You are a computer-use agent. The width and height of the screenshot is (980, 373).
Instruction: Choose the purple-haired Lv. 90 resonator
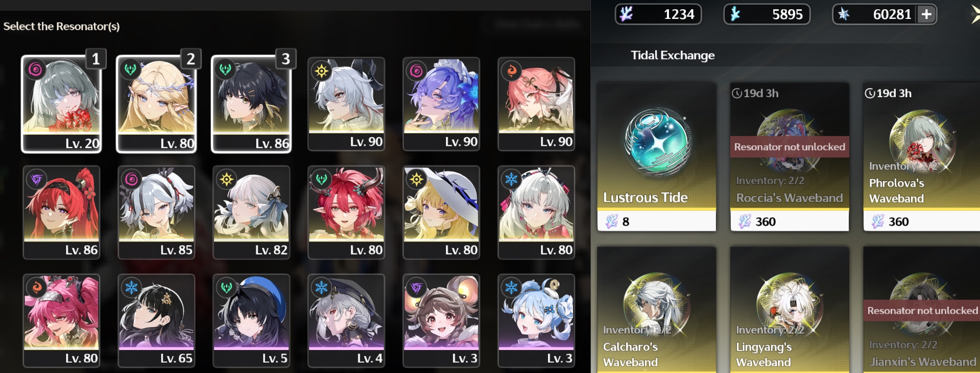tap(441, 104)
